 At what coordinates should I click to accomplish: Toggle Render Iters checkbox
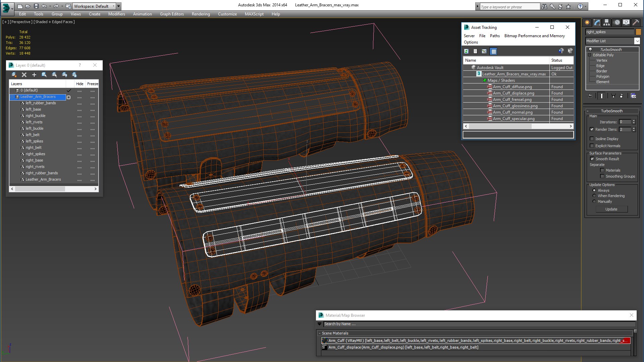tap(592, 129)
